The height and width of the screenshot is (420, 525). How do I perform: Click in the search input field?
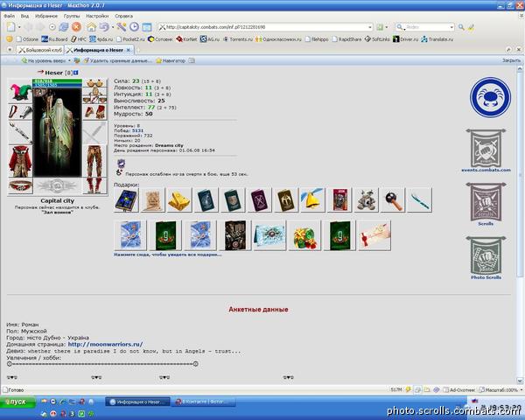click(x=425, y=27)
